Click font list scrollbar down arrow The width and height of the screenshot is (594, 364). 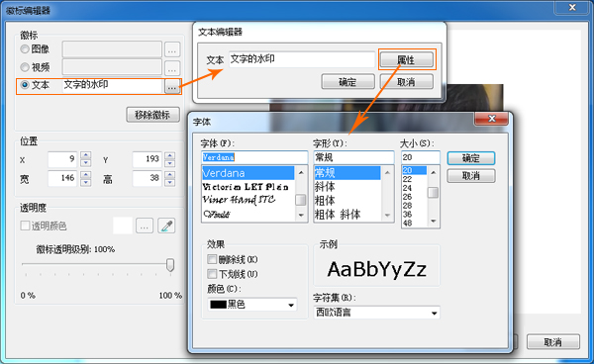(x=301, y=215)
